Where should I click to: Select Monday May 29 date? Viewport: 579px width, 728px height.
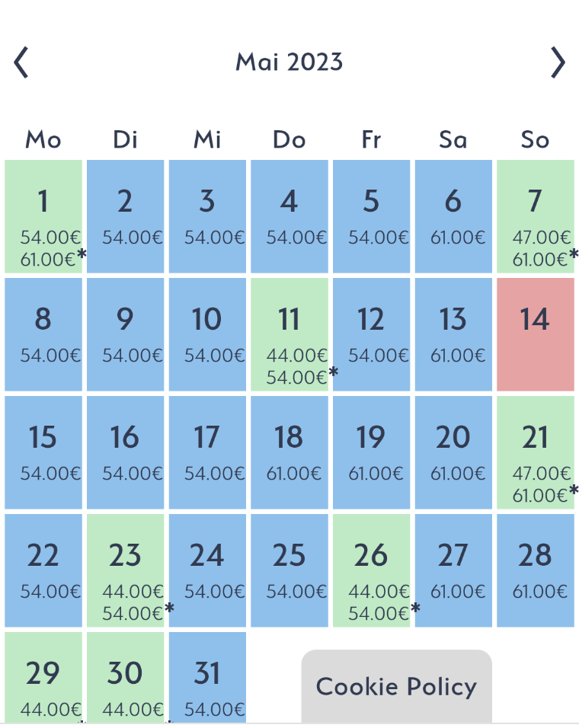pos(43,678)
